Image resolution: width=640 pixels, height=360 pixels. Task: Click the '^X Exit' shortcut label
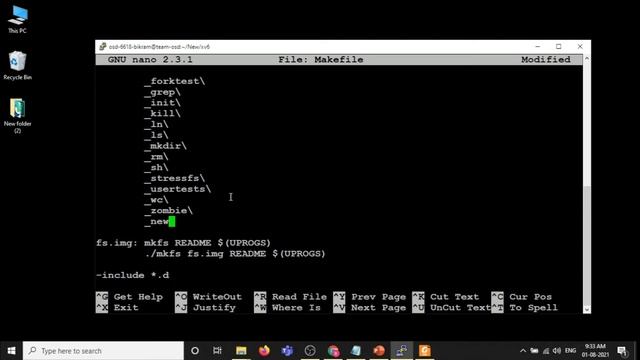point(117,307)
